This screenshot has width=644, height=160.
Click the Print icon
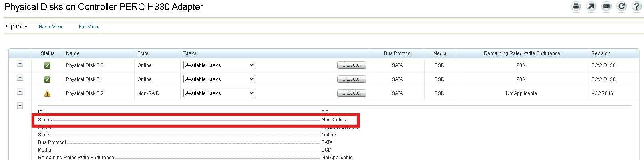coord(576,6)
